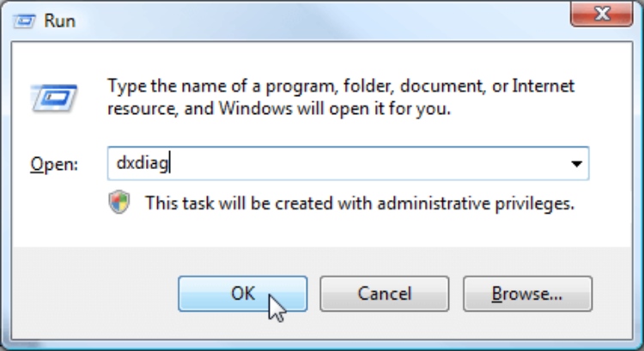Click the administrative privileges notice text

(x=360, y=203)
